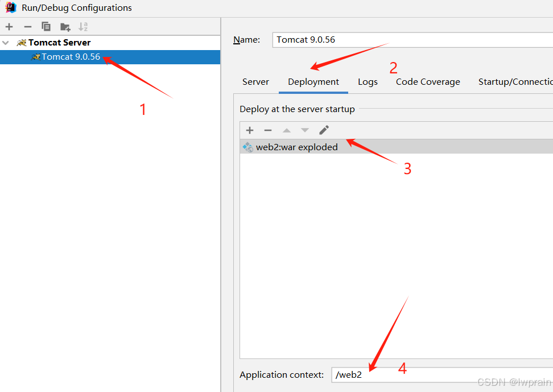The image size is (553, 392).
Task: Open the Startup/Connection tab
Action: (x=515, y=82)
